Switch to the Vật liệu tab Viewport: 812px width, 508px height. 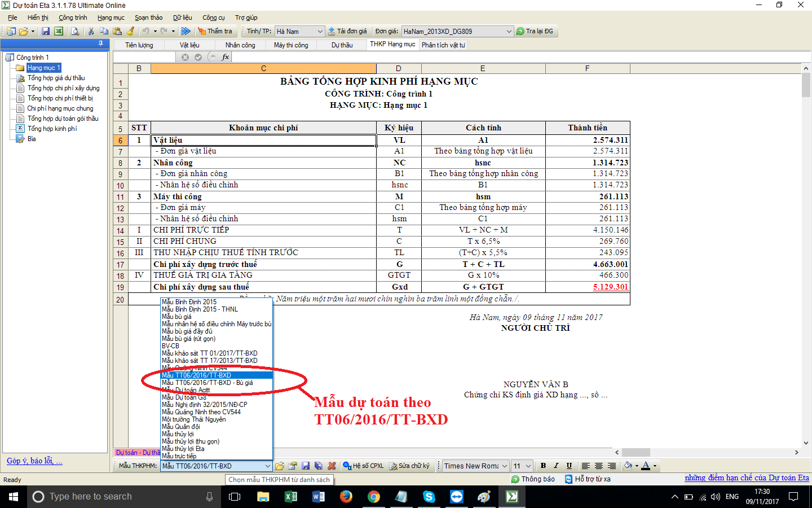click(189, 45)
